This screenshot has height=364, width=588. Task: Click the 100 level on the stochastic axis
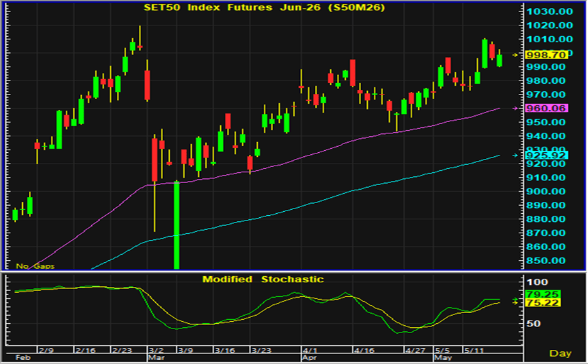pos(538,282)
